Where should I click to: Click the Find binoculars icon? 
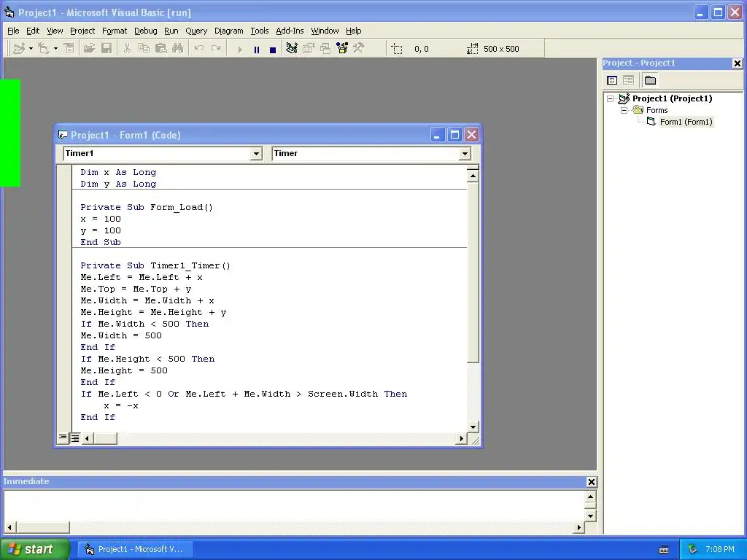coord(178,49)
